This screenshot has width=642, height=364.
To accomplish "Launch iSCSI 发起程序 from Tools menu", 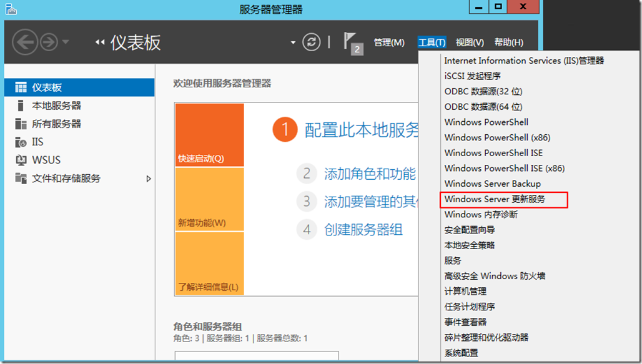I will click(x=473, y=76).
